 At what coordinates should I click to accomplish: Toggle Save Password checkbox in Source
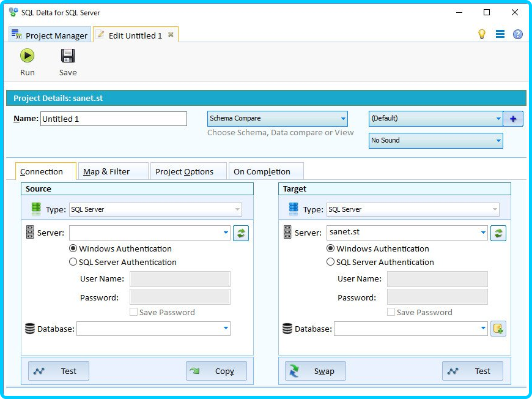coord(133,312)
